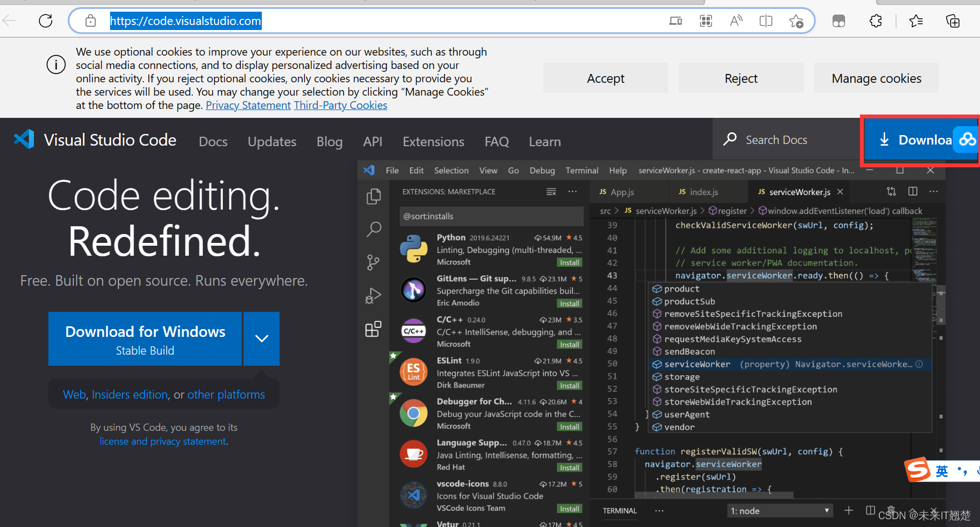980x527 pixels.
Task: Open the terminal selector '1: node' dropdown
Action: pyautogui.click(x=780, y=511)
